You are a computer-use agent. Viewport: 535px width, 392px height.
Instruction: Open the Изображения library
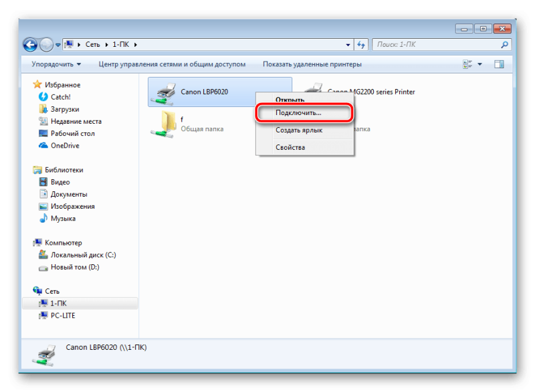(x=73, y=206)
